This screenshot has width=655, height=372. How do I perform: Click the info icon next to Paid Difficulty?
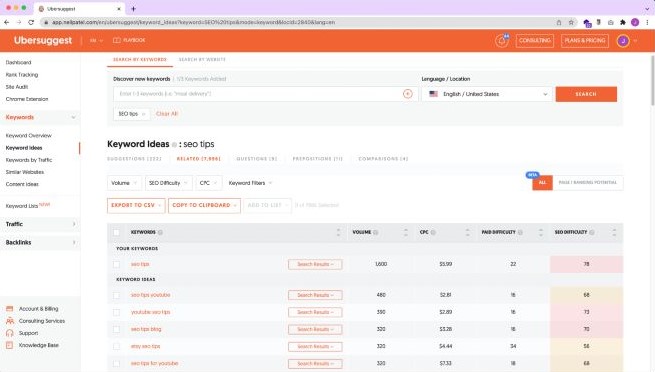(x=520, y=232)
